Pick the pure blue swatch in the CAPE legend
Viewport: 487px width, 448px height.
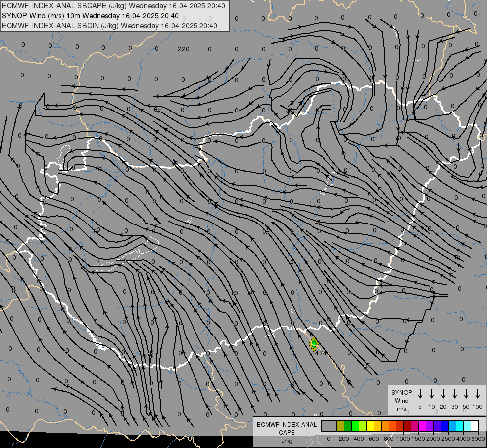(445, 426)
